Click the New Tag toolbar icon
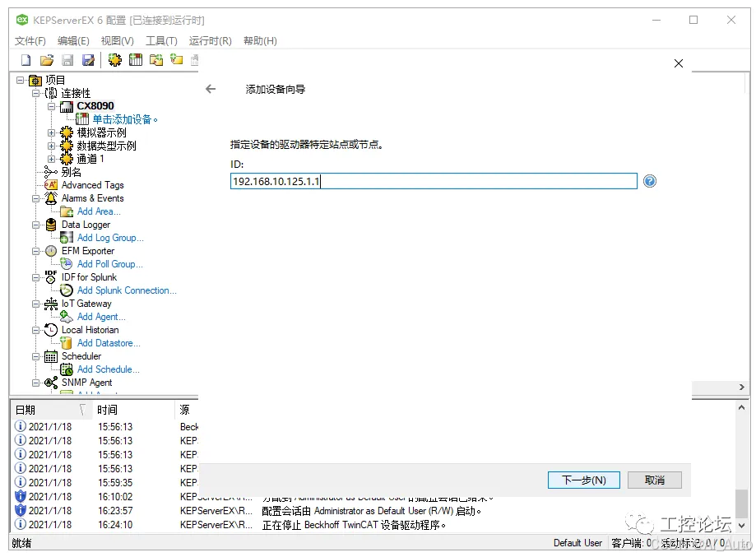756x557 pixels. [177, 60]
